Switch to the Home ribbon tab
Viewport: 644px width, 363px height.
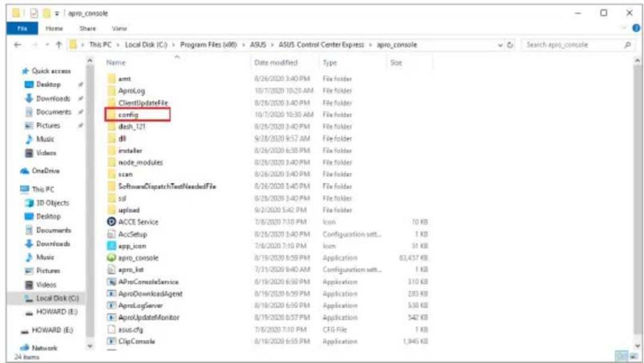54,28
